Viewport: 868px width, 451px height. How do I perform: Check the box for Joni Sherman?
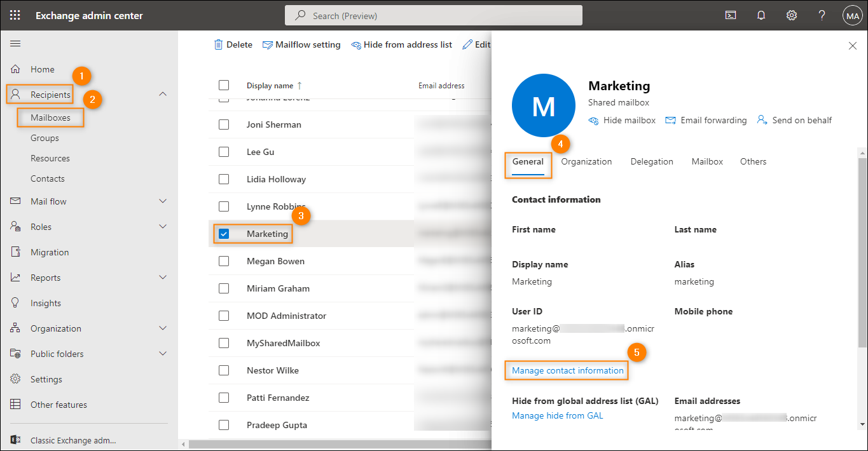click(224, 125)
